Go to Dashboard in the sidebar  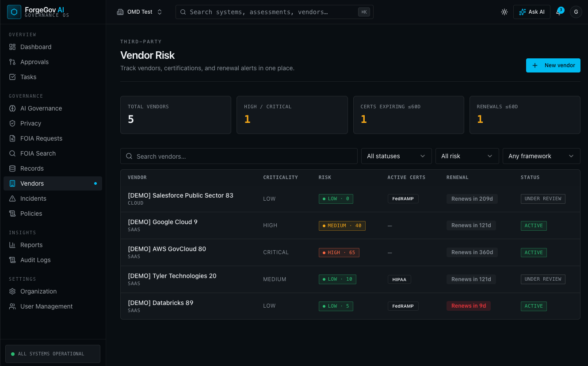tap(53, 47)
